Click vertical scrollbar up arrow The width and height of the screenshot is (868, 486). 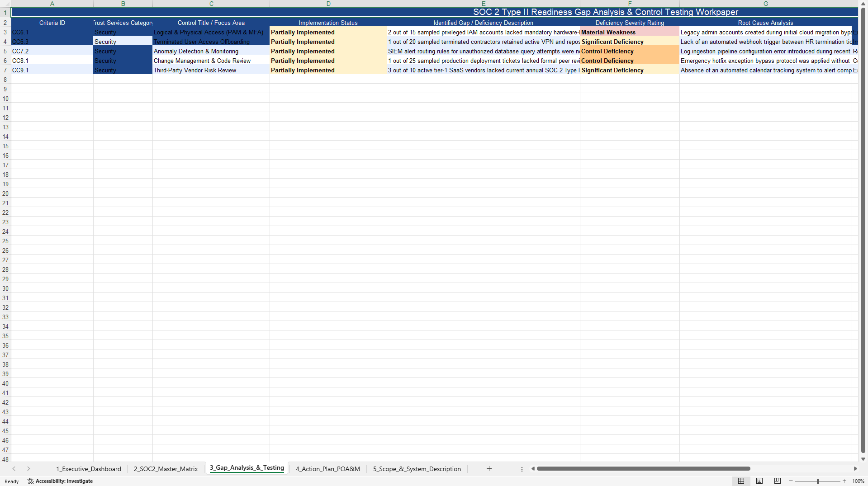863,4
